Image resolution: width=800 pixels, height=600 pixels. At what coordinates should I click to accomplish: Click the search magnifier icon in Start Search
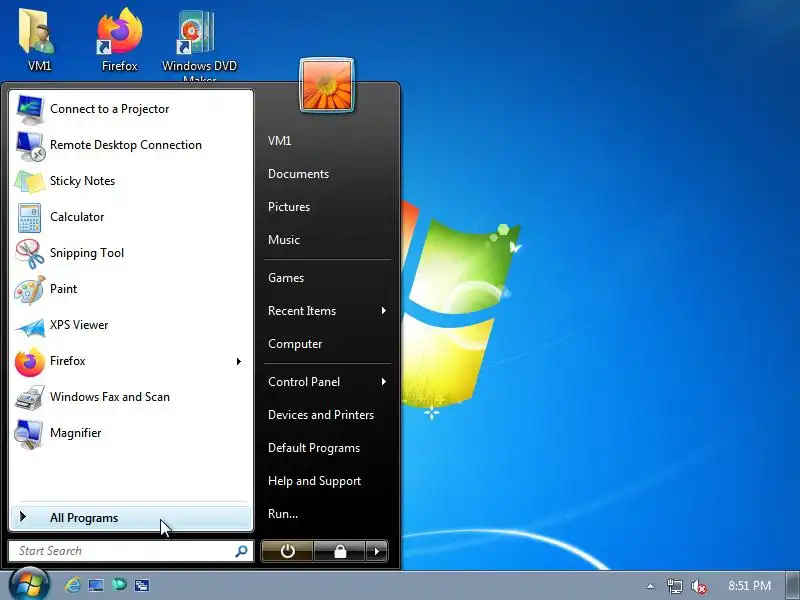tap(241, 551)
